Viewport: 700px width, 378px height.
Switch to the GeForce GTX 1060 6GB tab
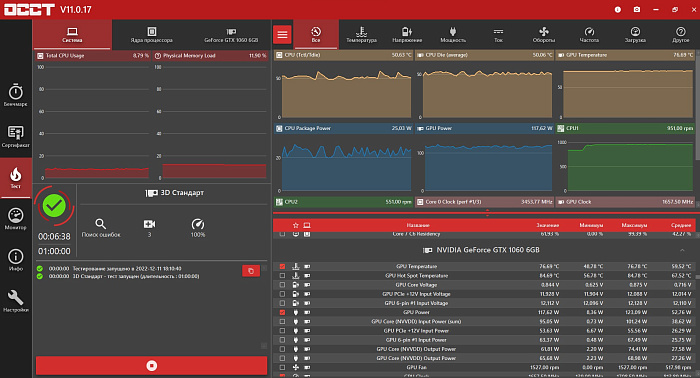click(231, 35)
